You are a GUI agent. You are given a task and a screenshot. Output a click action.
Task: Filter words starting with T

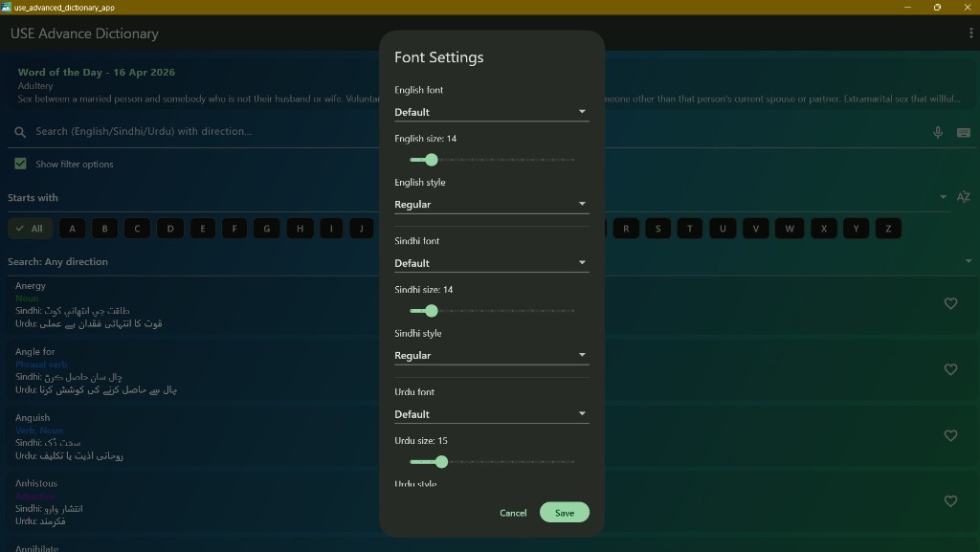[x=690, y=229]
